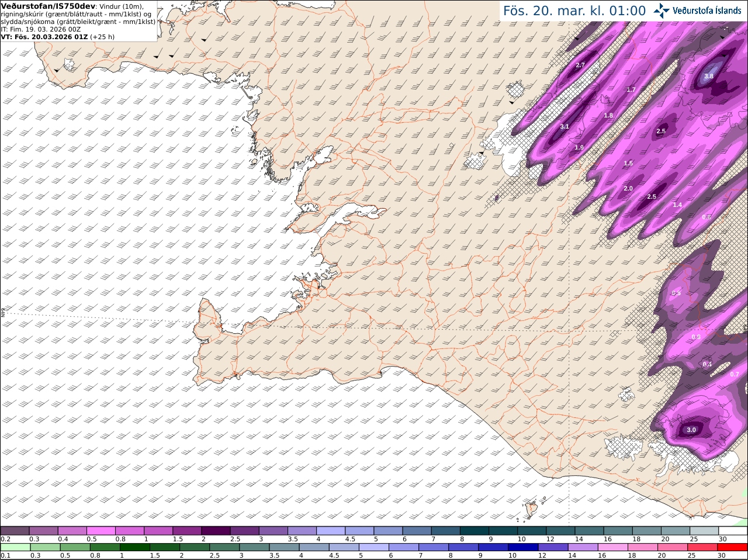Click the 3.1 snowfall value label
The height and width of the screenshot is (560, 748).
565,126
